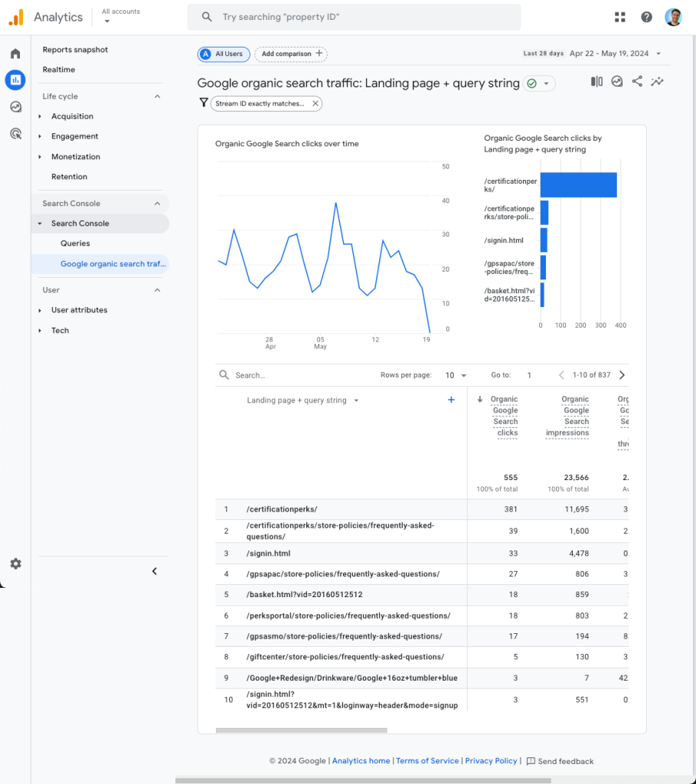The height and width of the screenshot is (784, 696).
Task: Click the Google Analytics logo
Action: (16, 17)
